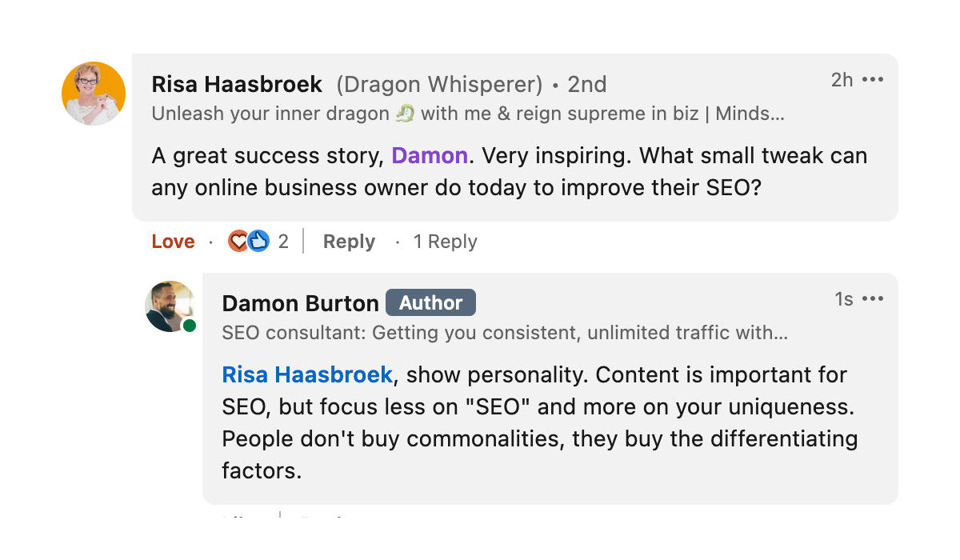Click the Author badge next to Damon Burton
Image resolution: width=960 pixels, height=560 pixels.
[x=430, y=303]
